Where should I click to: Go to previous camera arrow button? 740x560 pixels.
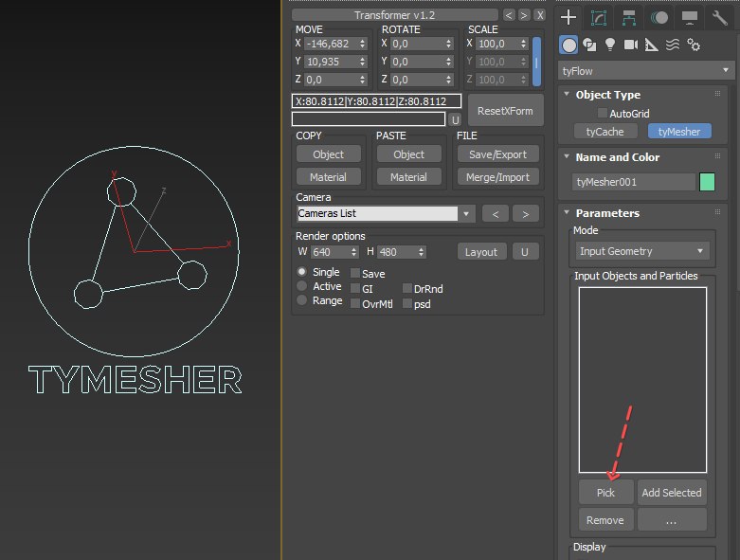tap(496, 214)
